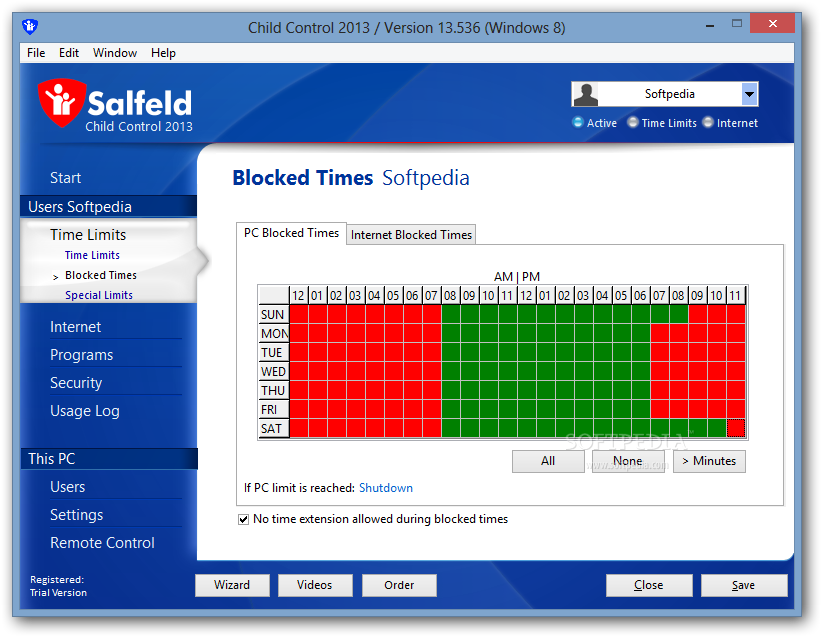Screen dimensions: 822x637
Task: Click the red Monday 07 PM grid cell
Action: click(x=660, y=333)
